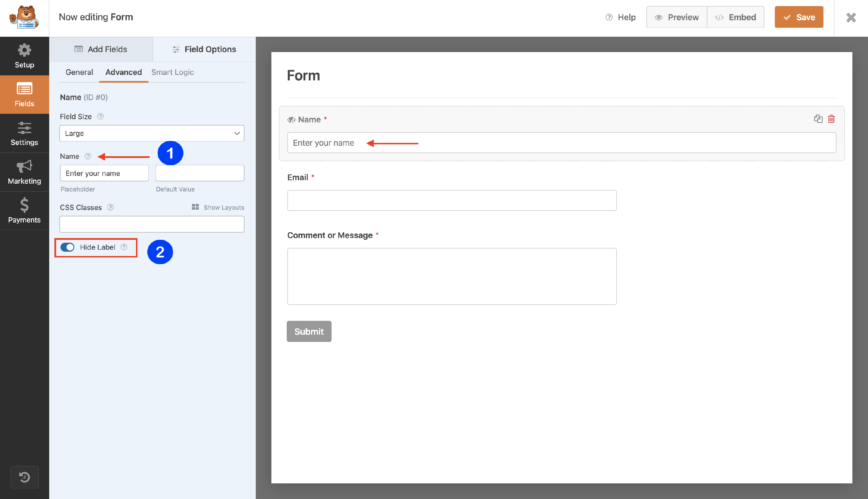Click the revision history icon
The image size is (868, 499).
click(x=24, y=477)
